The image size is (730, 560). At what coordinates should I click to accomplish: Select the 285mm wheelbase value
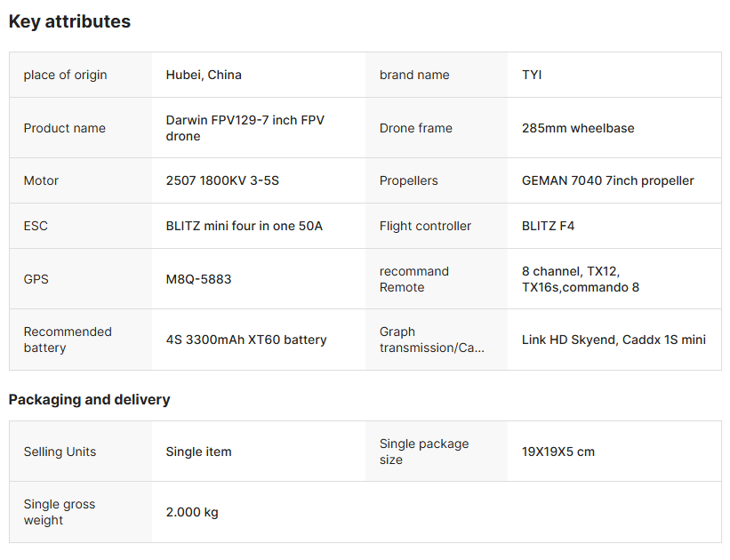coord(578,128)
